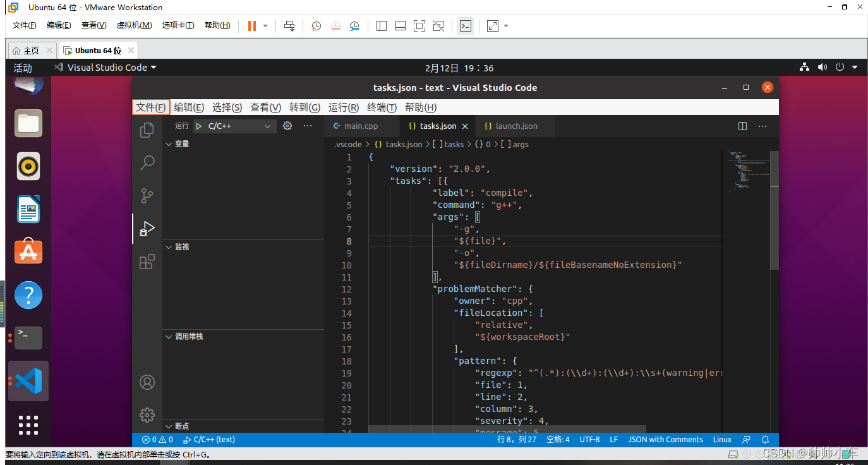
Task: Open the Ubuntu system menu arrow
Action: coord(855,68)
